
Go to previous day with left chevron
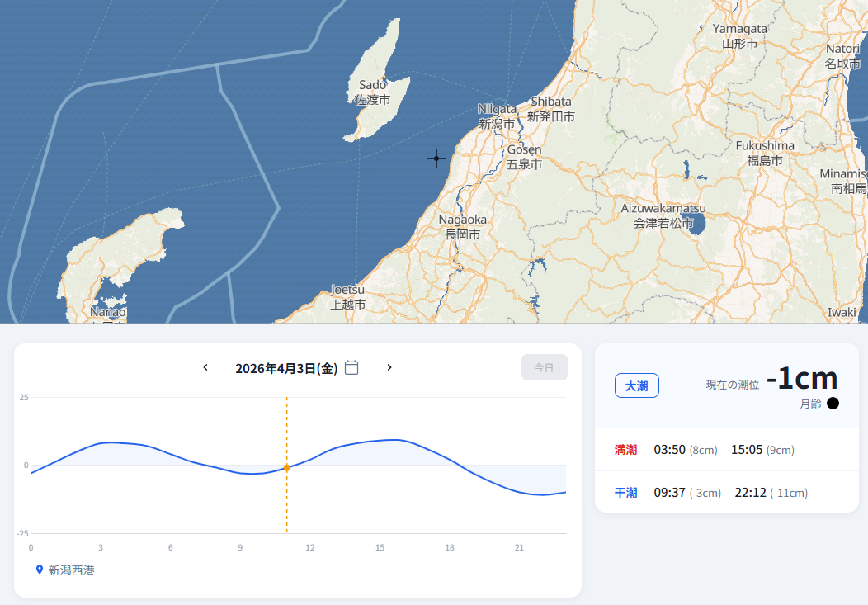coord(205,367)
